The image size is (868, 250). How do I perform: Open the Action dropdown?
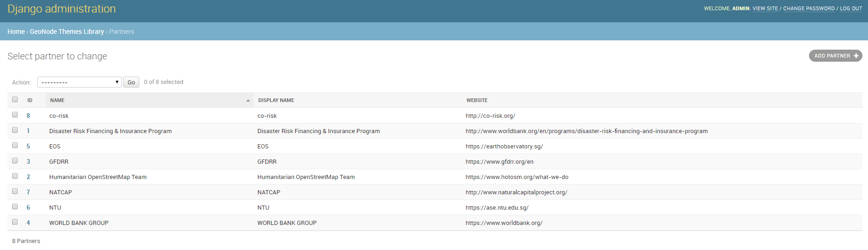tap(79, 82)
